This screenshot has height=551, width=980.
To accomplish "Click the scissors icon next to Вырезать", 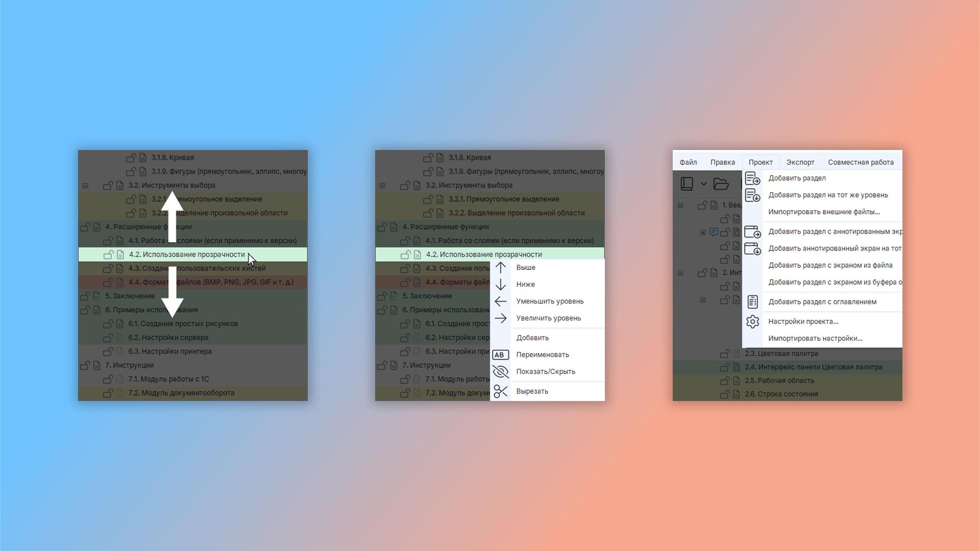I will coord(500,391).
